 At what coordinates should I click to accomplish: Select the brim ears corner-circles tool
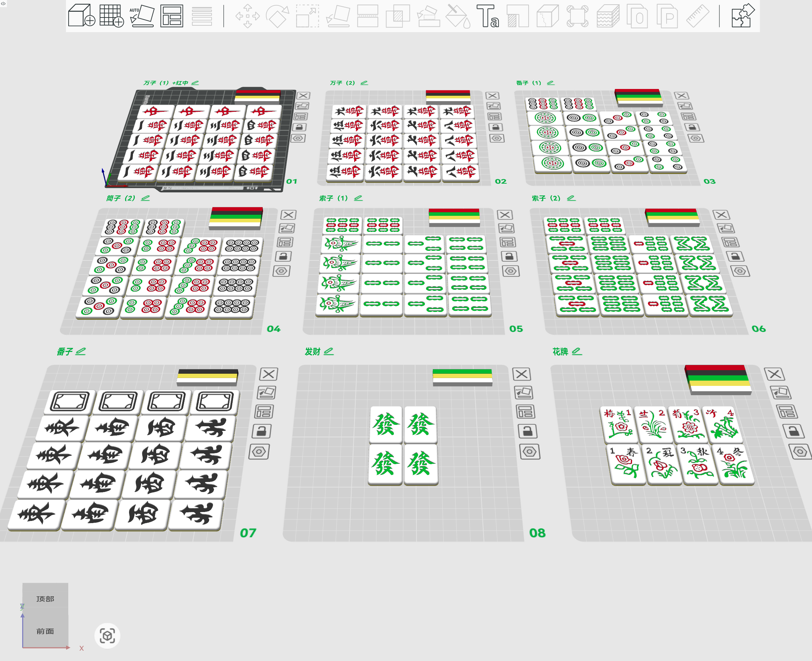[x=578, y=16]
